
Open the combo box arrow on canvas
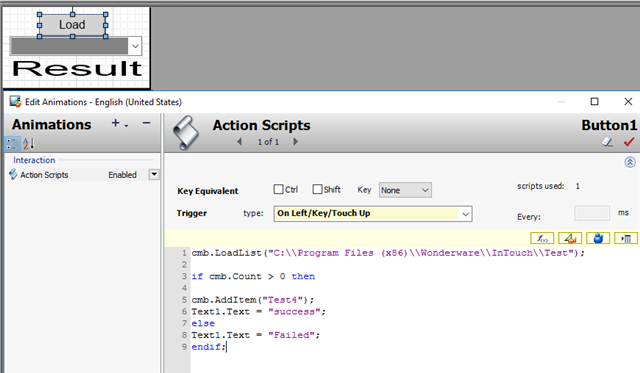[135, 46]
